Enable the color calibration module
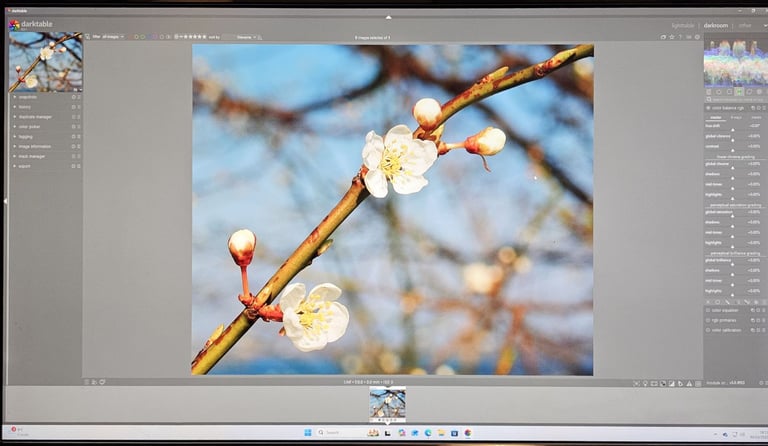 [708, 330]
